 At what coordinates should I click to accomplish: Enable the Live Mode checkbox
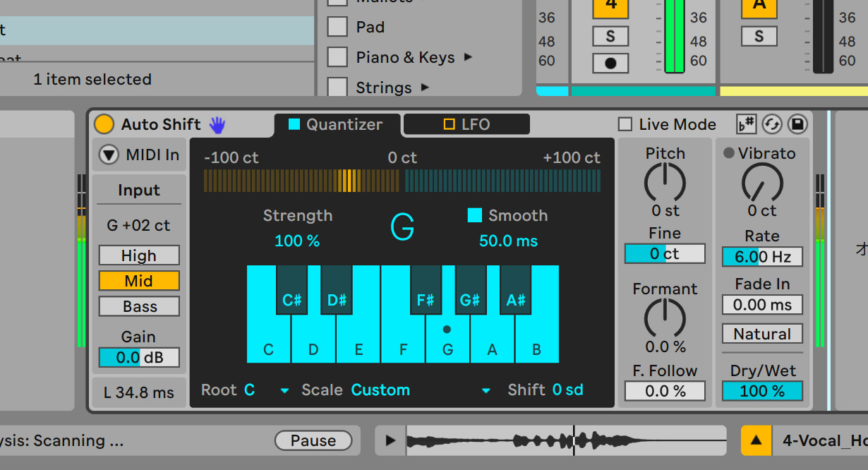625,125
